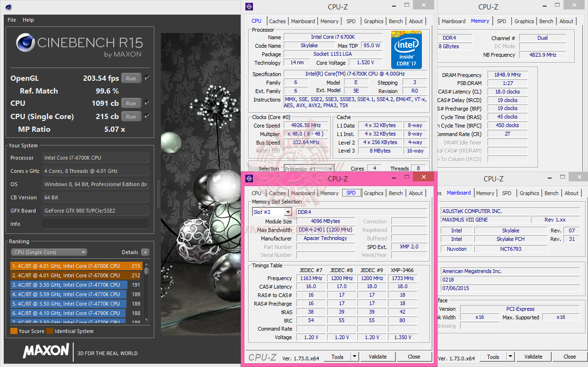Click the XMP-3466 column header
Viewport: 588px width, 367px height.
click(x=402, y=270)
